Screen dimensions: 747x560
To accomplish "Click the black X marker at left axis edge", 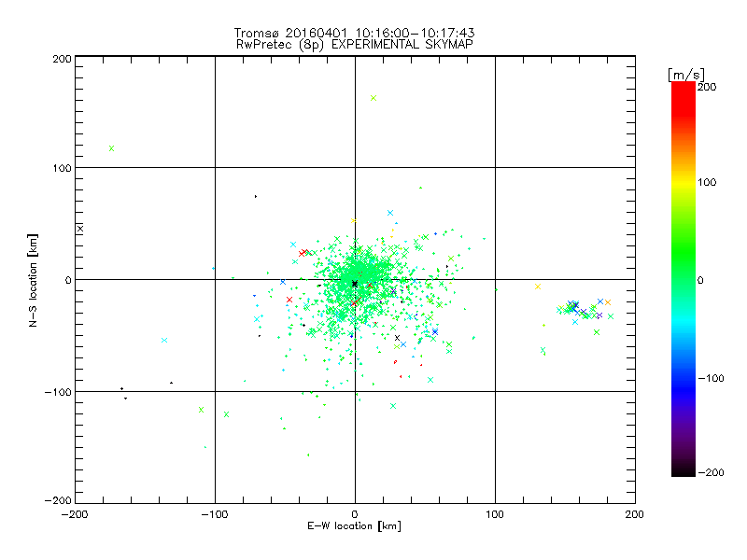I will pos(80,229).
